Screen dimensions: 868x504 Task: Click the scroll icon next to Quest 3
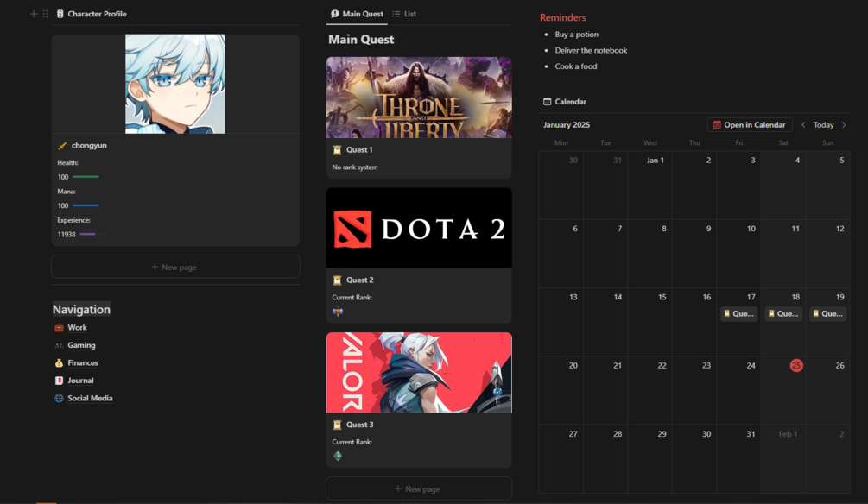337,425
